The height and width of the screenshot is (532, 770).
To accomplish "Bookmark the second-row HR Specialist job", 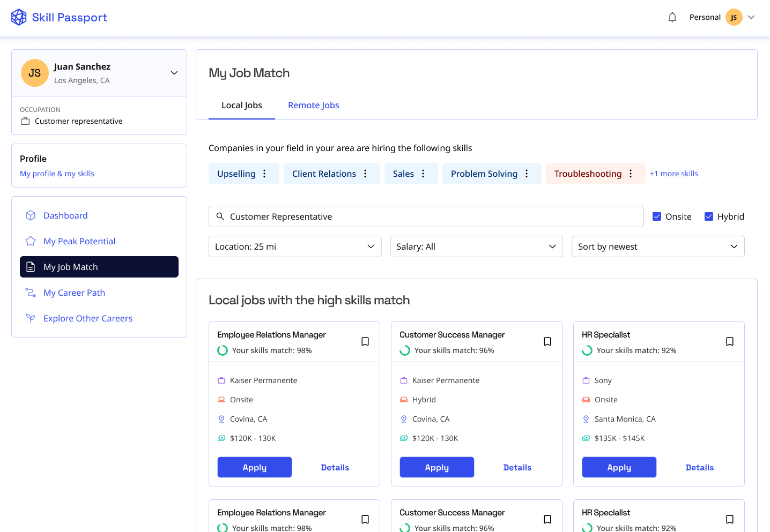I will click(730, 519).
